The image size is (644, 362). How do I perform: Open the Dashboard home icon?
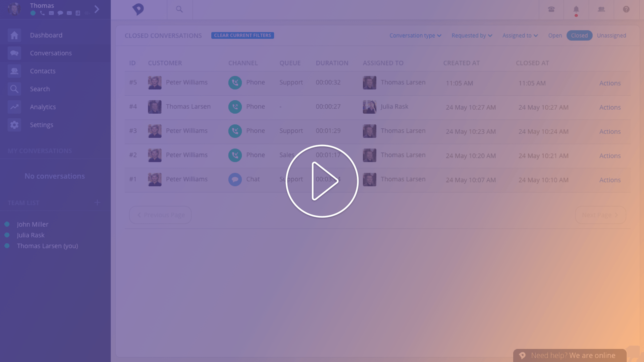pyautogui.click(x=14, y=35)
